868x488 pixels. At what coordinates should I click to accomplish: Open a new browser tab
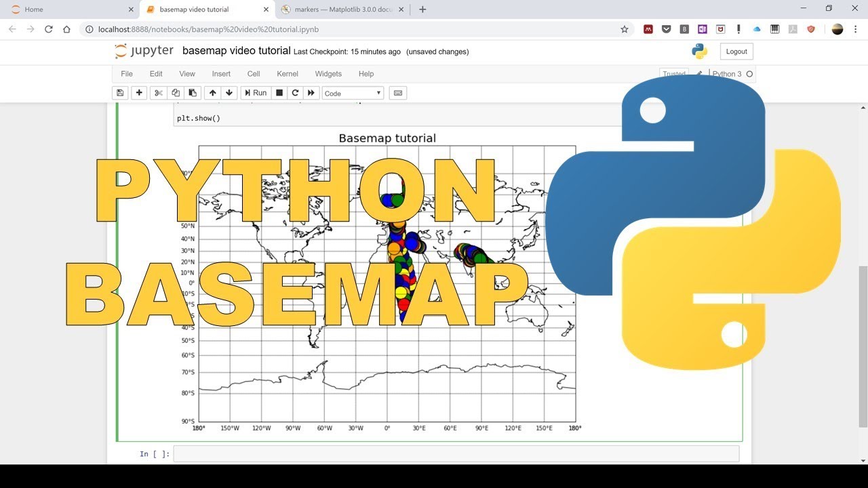click(422, 9)
